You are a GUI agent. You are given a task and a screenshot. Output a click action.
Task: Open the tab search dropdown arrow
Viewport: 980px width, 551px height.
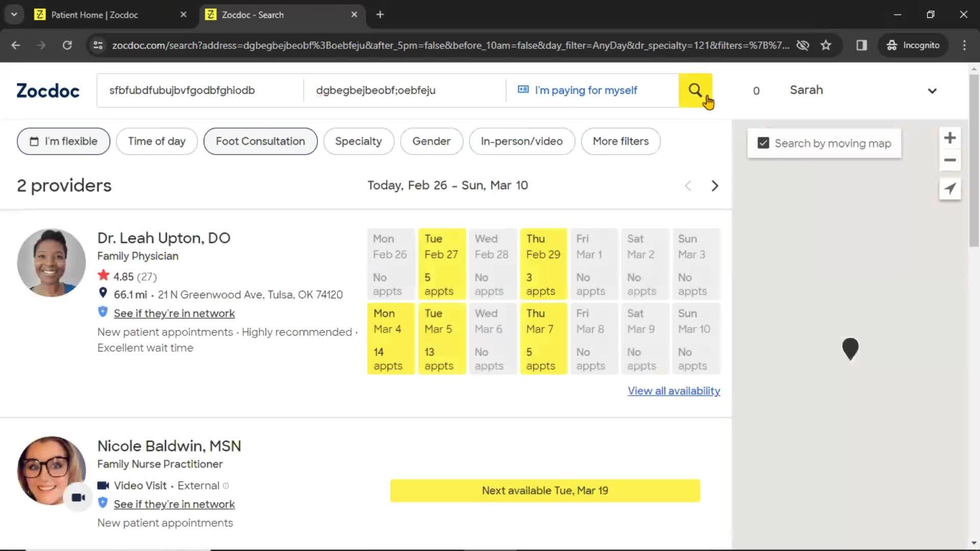pyautogui.click(x=14, y=15)
